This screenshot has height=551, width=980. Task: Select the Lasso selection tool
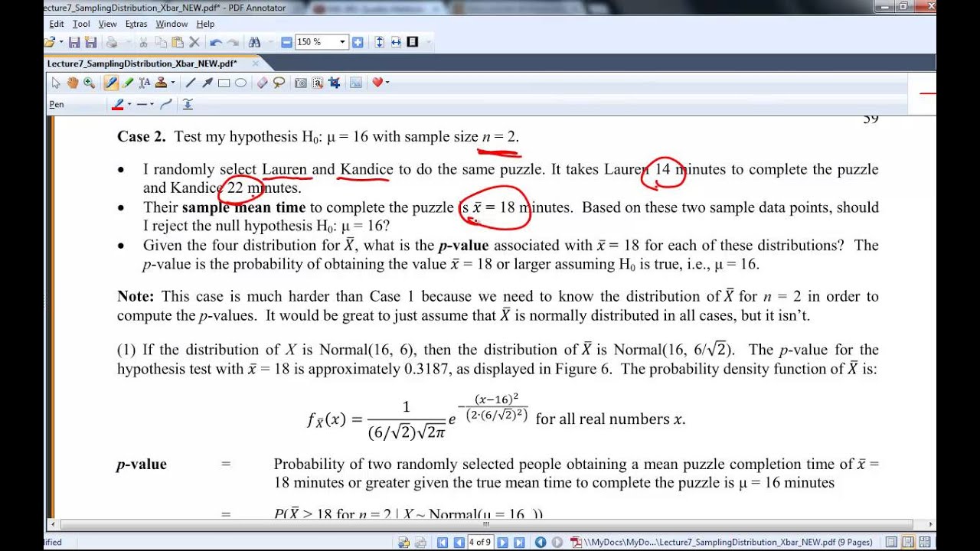tap(279, 83)
